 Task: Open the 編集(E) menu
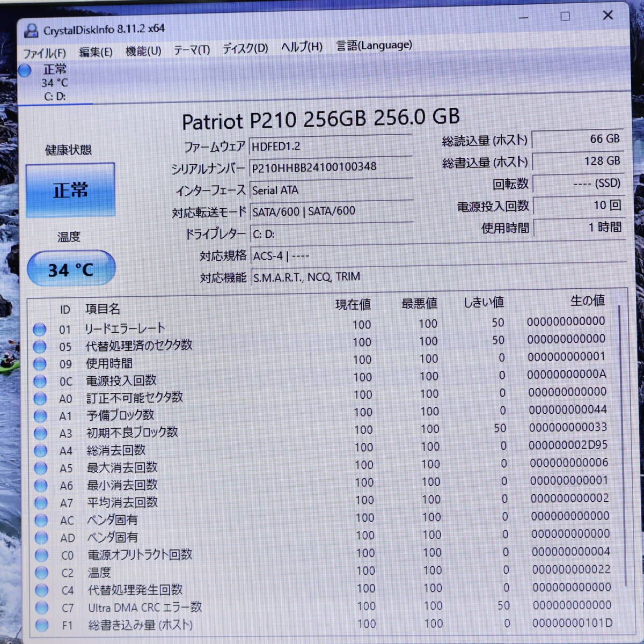pos(96,52)
